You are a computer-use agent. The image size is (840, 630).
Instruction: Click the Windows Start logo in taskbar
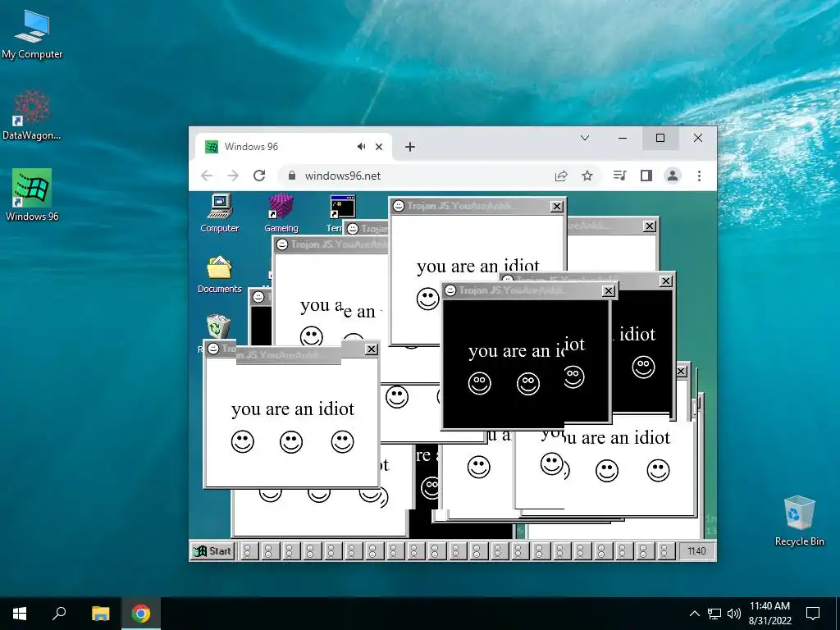click(x=20, y=614)
